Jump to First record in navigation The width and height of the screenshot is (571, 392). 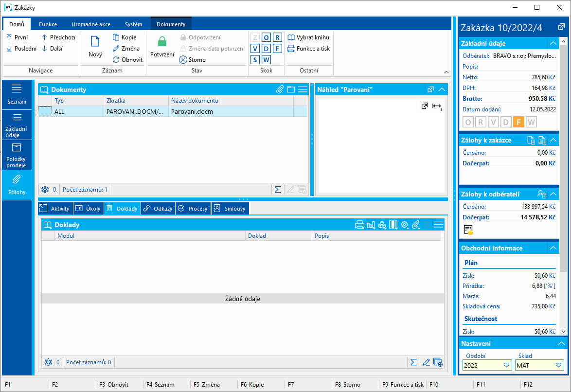coord(17,37)
